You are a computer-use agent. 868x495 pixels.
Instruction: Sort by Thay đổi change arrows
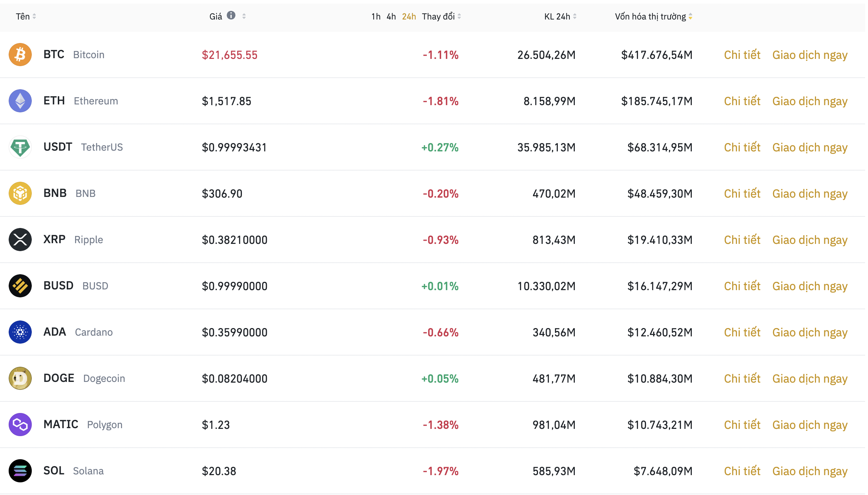pyautogui.click(x=459, y=16)
